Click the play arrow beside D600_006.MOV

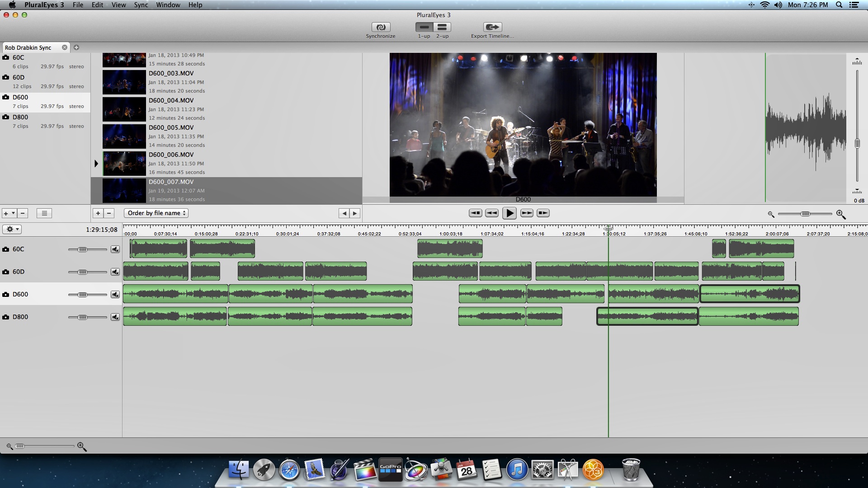click(96, 164)
